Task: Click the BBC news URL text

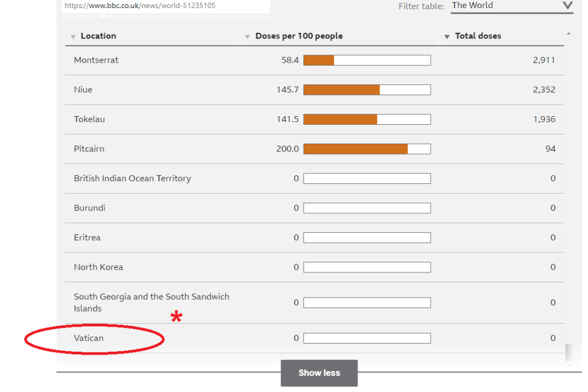Action: 140,6
